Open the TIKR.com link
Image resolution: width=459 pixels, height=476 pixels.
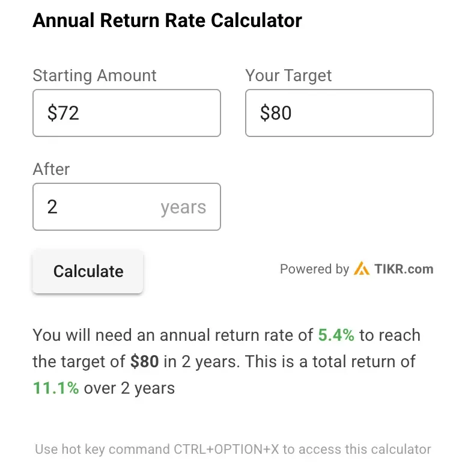pyautogui.click(x=404, y=269)
